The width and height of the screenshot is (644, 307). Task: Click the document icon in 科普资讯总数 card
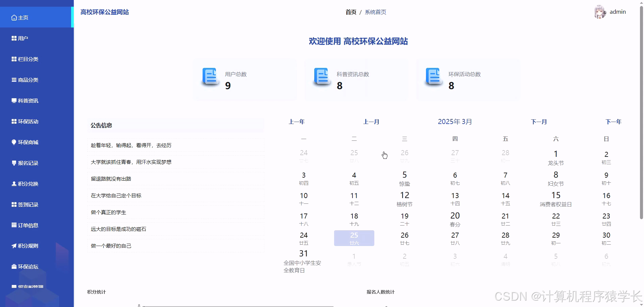click(322, 77)
